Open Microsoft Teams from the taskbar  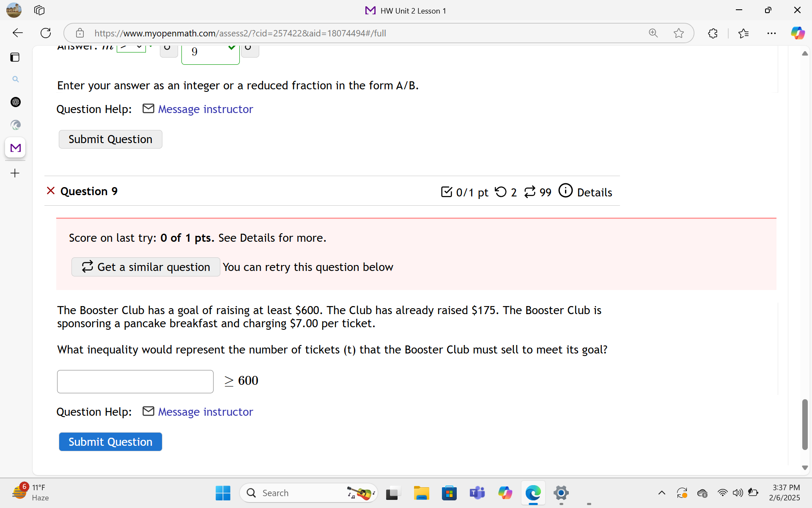click(477, 493)
